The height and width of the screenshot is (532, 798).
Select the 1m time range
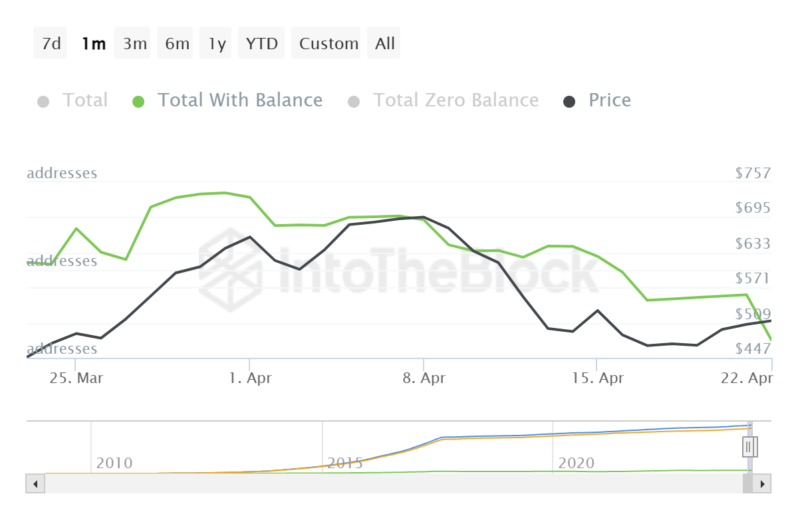[93, 44]
